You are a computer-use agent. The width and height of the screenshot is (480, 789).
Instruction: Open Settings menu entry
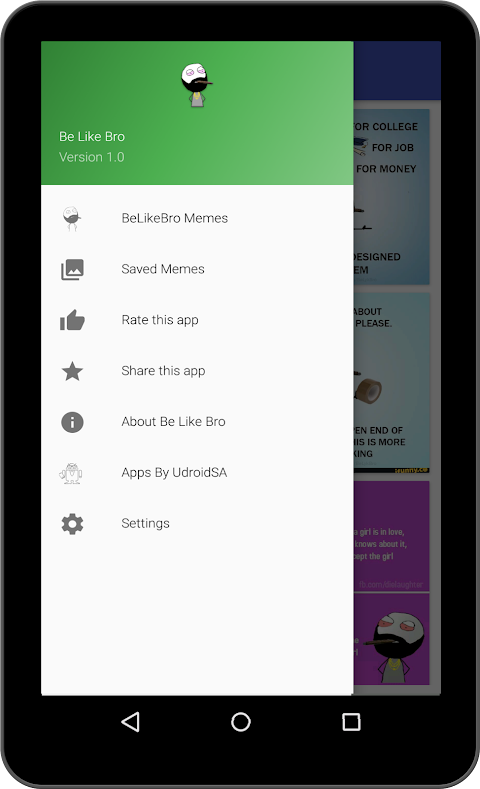[x=197, y=523]
